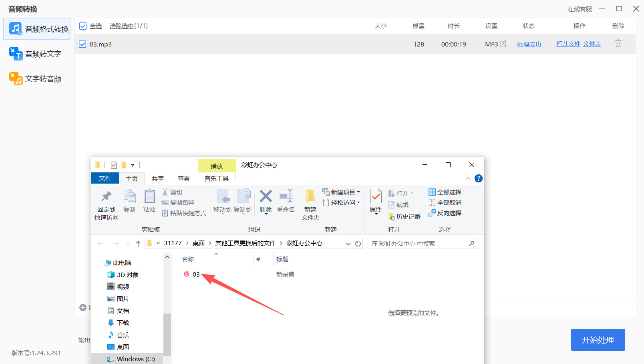The image size is (644, 364).
Task: Open 音乐 music in the navigation tree
Action: (118, 335)
